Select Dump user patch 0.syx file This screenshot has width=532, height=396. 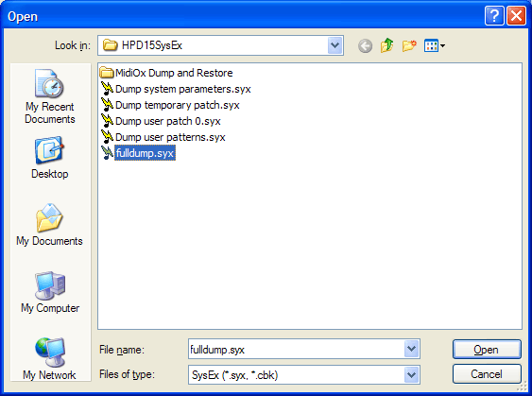tap(161, 121)
